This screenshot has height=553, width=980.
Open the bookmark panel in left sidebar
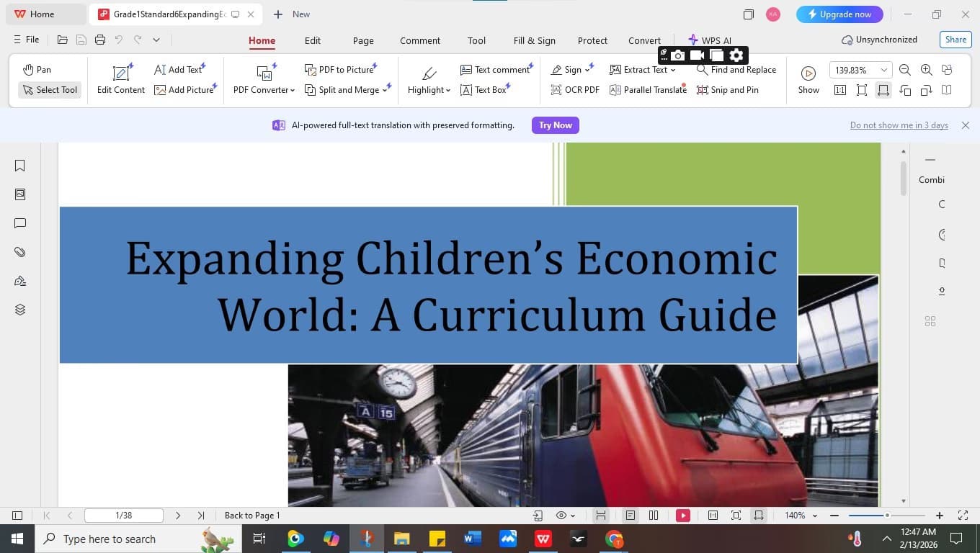point(20,166)
